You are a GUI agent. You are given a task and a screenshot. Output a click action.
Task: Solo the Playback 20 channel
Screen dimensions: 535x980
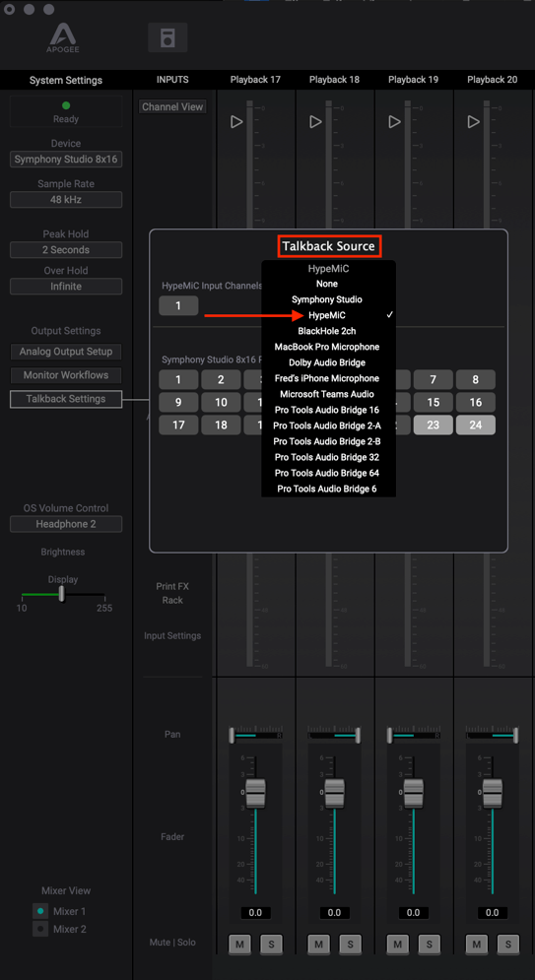508,944
